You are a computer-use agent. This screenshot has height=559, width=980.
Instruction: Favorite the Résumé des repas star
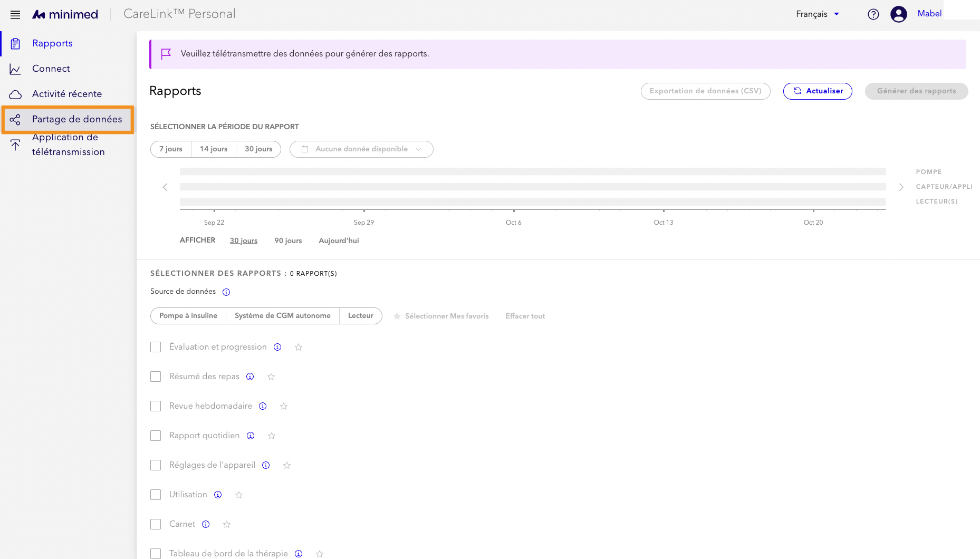(271, 377)
